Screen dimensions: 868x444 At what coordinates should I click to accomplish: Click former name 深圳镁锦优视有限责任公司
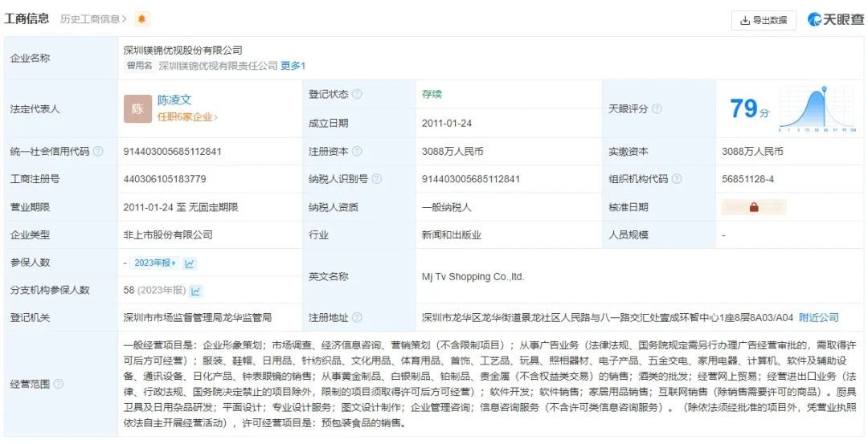218,66
